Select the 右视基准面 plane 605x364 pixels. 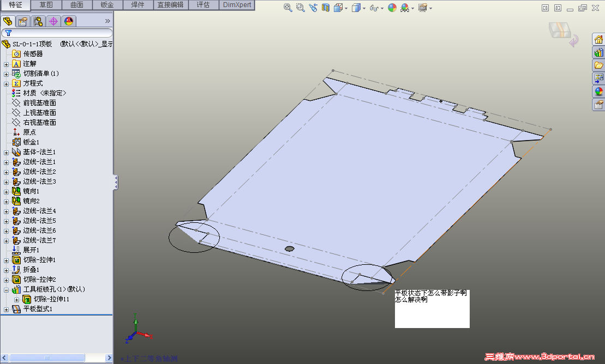click(39, 122)
